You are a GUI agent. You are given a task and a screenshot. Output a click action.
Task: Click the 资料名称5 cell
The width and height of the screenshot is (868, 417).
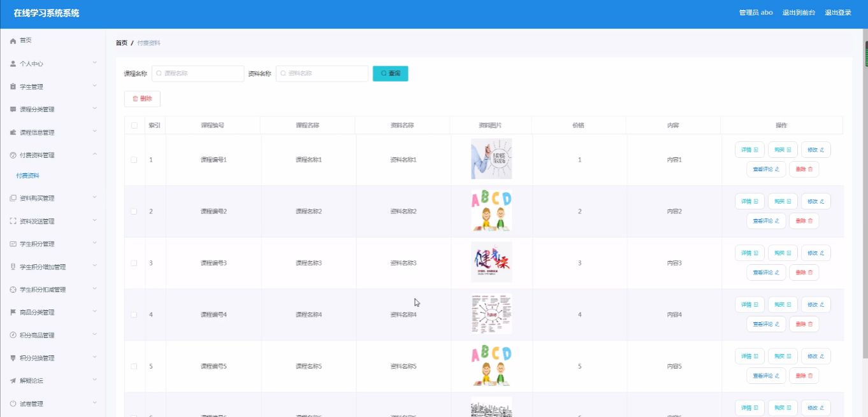point(403,367)
